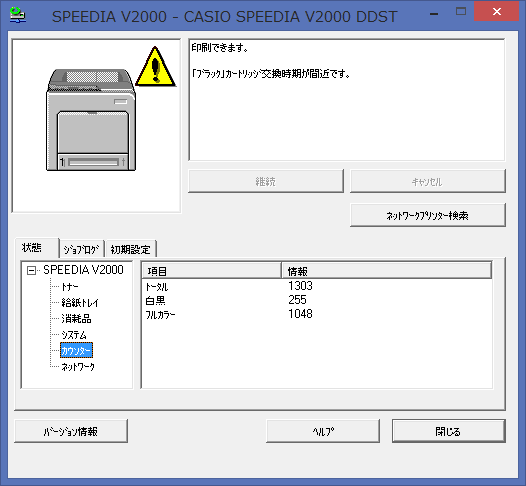
Task: Click the ヘルプ button
Action: (323, 431)
